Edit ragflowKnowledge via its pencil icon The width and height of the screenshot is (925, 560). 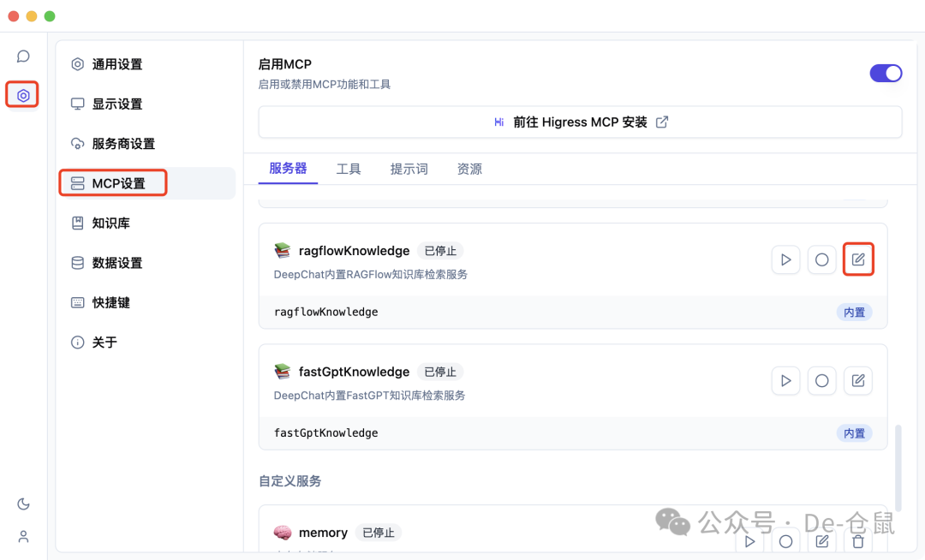pyautogui.click(x=858, y=259)
